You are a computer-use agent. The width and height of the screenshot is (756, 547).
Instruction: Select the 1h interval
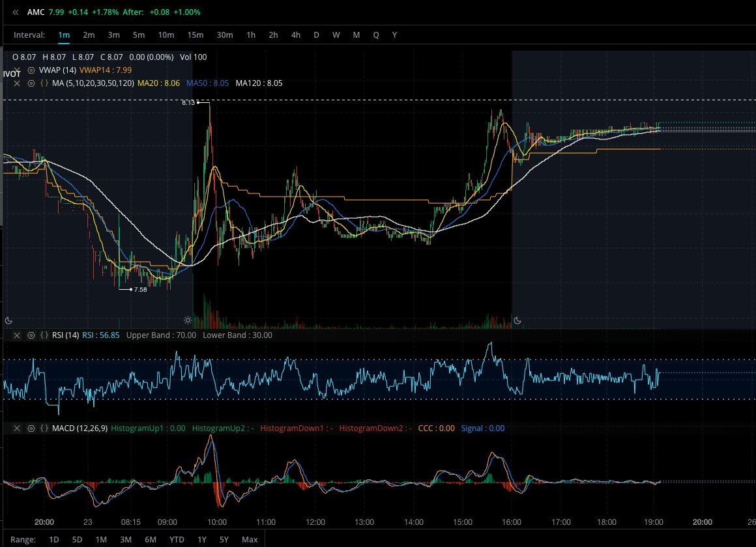(x=251, y=35)
